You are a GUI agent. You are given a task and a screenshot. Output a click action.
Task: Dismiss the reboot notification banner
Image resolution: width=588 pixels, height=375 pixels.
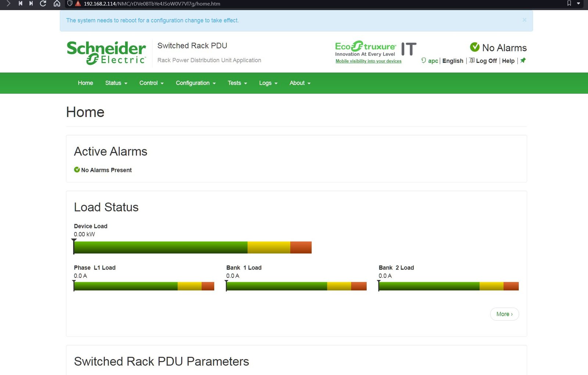click(524, 20)
